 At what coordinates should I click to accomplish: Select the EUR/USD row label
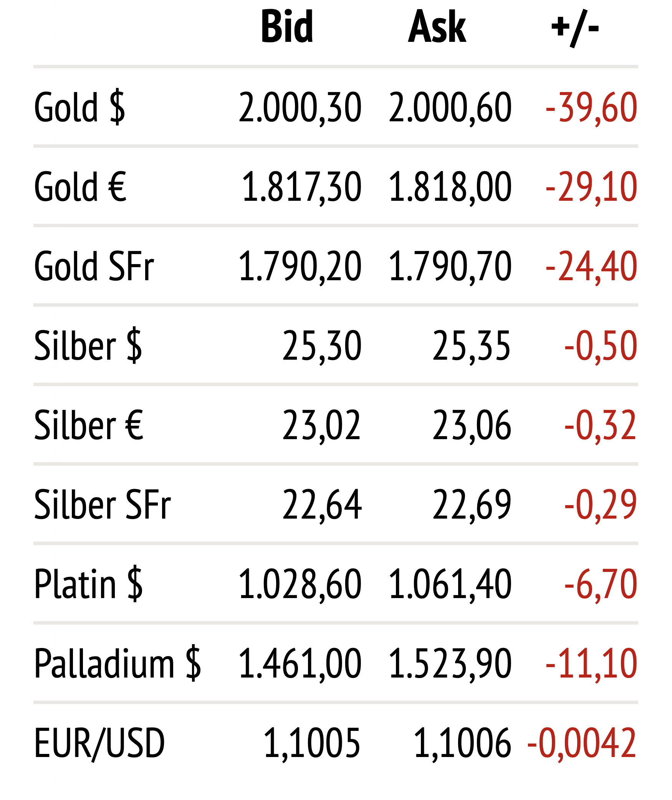pos(99,744)
